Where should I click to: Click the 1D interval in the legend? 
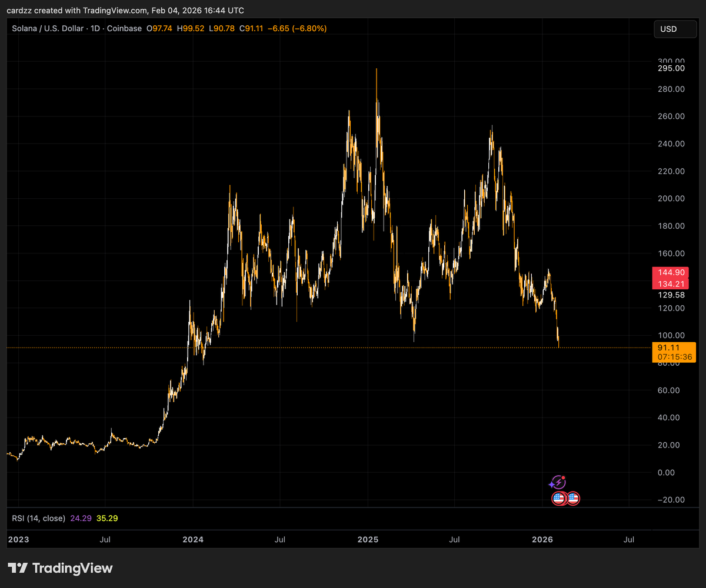click(95, 28)
